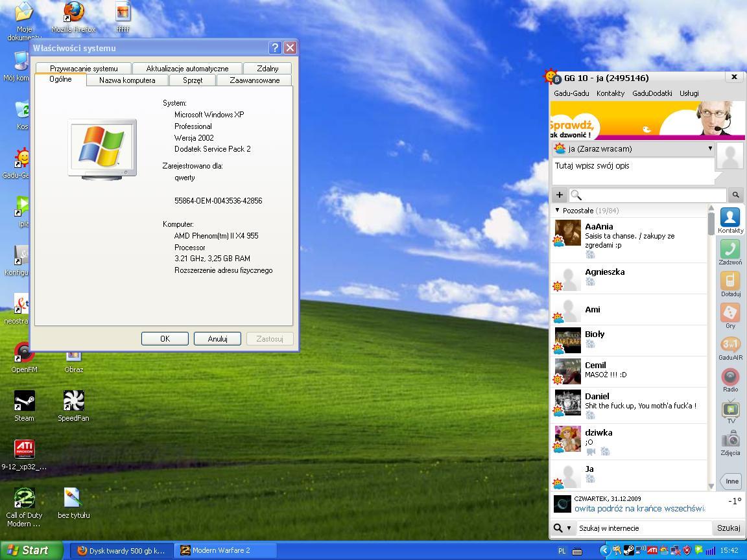Select contact Daniel in the list
This screenshot has height=560, width=747.
pyautogui.click(x=629, y=404)
